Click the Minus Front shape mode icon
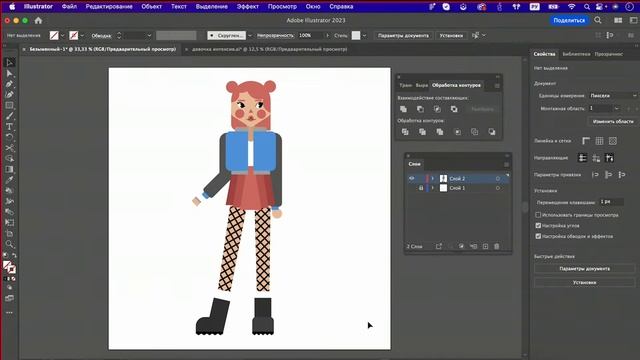This screenshot has height=360, width=640. point(420,109)
